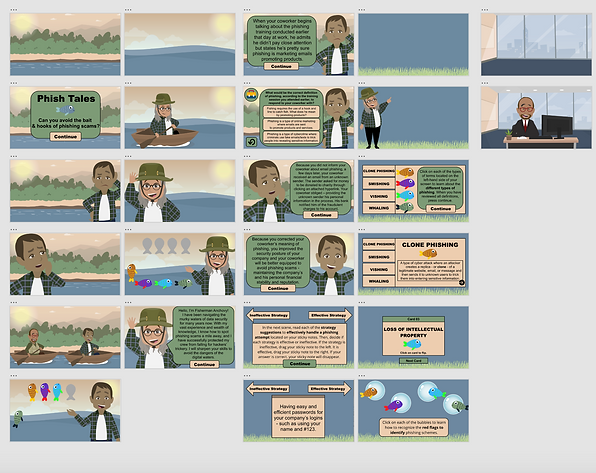596x473 pixels.
Task: Open the fisherman rowing a boat slide
Action: pos(180,117)
